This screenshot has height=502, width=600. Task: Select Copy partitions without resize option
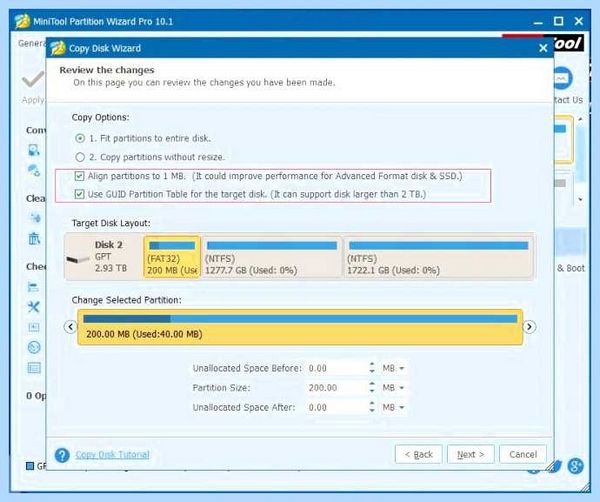[x=80, y=157]
